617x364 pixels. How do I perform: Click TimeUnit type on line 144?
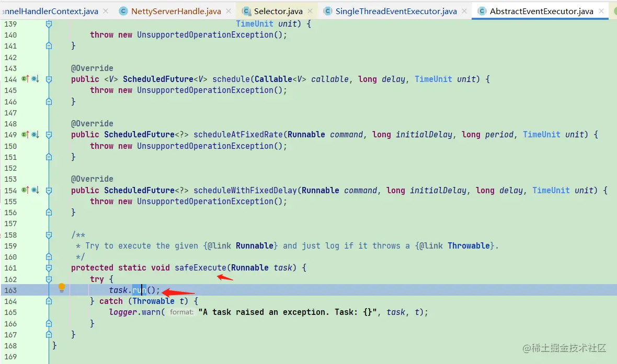click(x=433, y=79)
